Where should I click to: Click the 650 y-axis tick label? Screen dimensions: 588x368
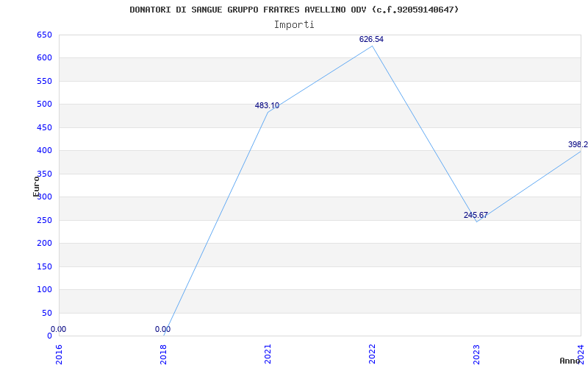pos(44,35)
